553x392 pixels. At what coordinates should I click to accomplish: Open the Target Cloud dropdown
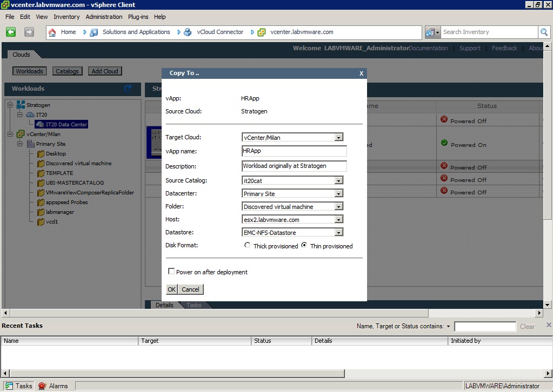pos(338,137)
